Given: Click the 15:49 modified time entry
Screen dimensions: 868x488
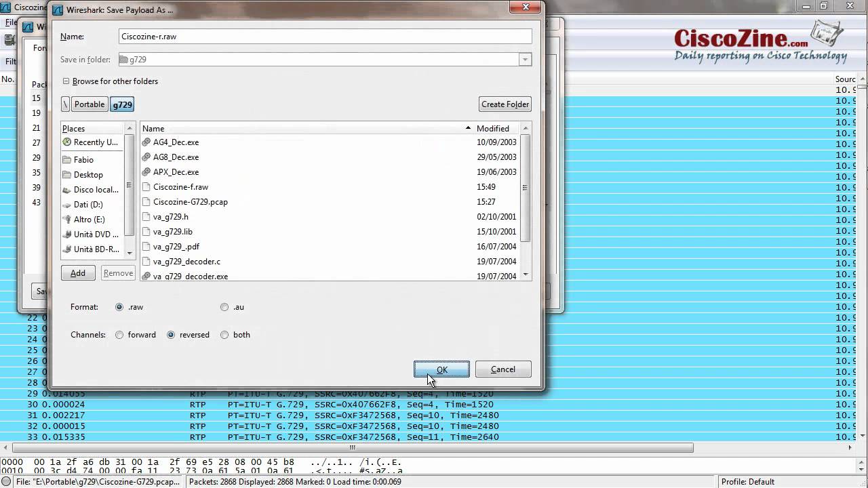Looking at the screenshot, I should (486, 187).
